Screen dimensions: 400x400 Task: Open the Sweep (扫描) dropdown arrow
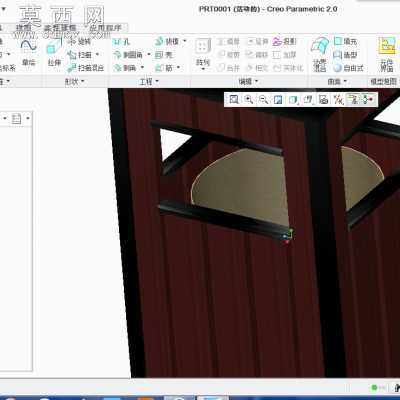(x=97, y=55)
